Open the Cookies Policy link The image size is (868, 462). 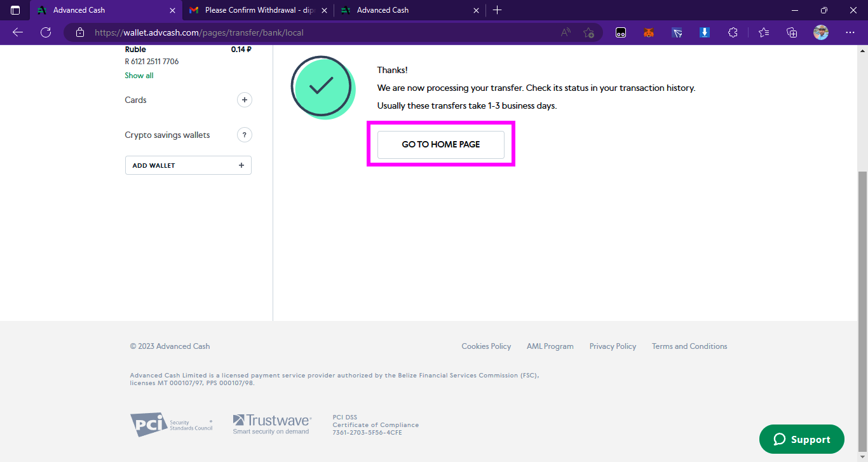(x=486, y=346)
